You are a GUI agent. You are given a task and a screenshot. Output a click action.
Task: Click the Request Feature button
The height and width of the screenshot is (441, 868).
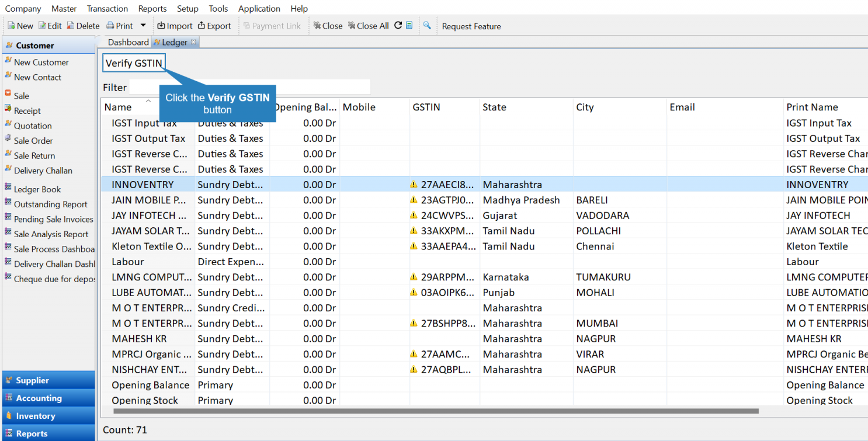pos(471,26)
